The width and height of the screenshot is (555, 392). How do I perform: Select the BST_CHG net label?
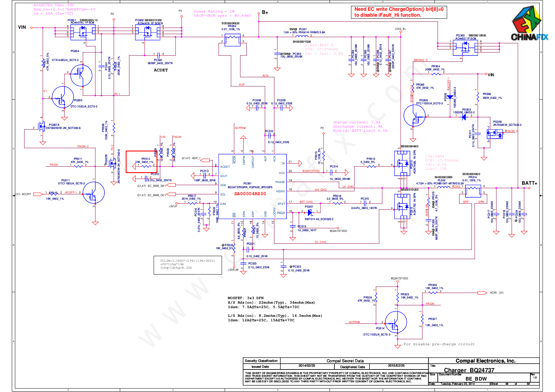[306, 202]
